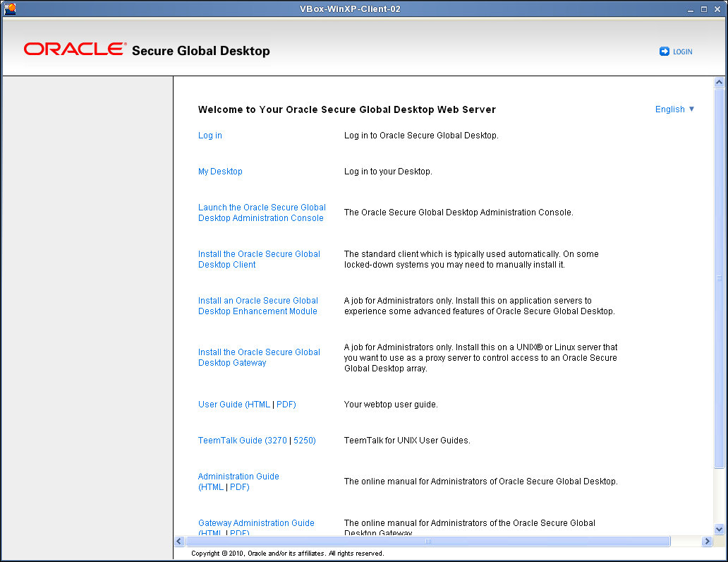Click the vertical scrollbar down arrow
728x562 pixels.
[x=719, y=529]
